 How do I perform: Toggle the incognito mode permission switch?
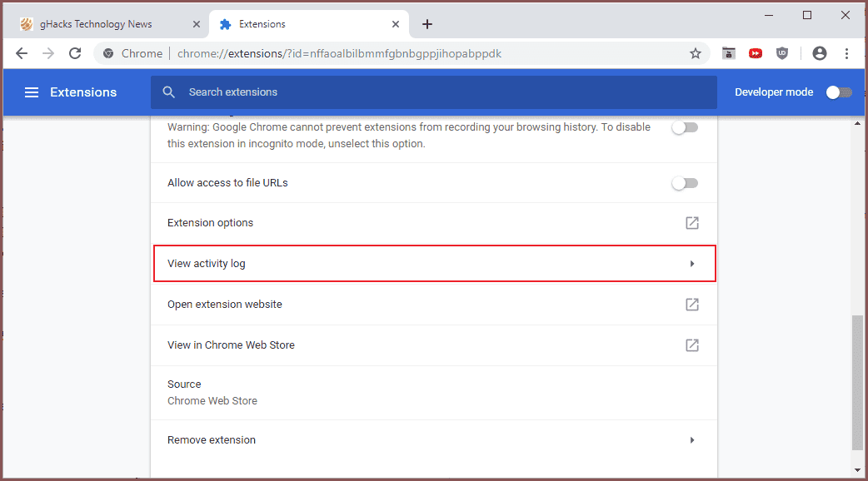tap(685, 128)
